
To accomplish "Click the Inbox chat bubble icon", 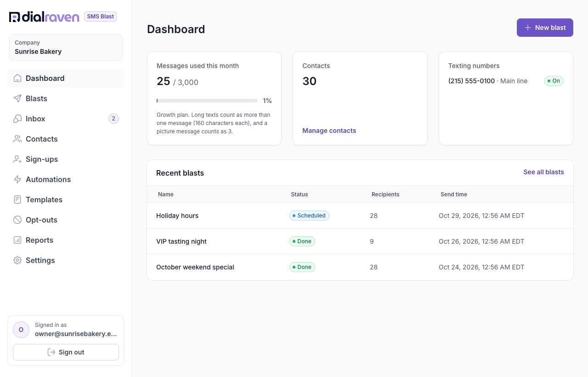I will tap(17, 119).
